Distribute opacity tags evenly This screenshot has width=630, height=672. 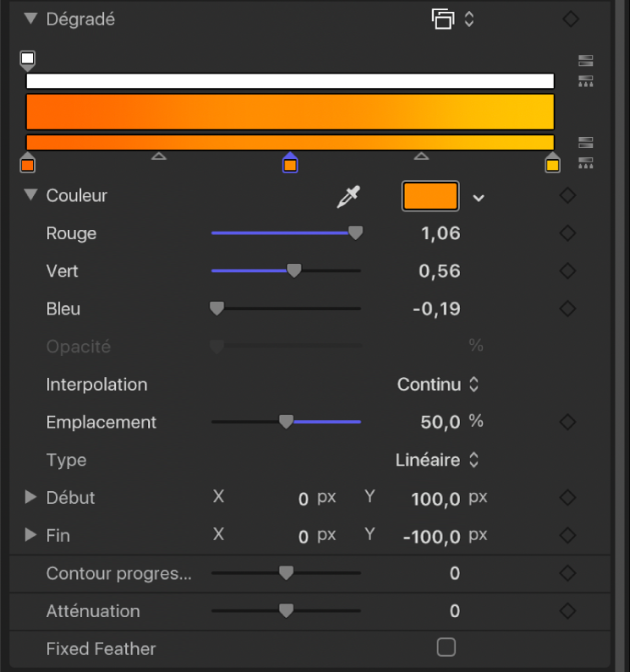(x=585, y=81)
